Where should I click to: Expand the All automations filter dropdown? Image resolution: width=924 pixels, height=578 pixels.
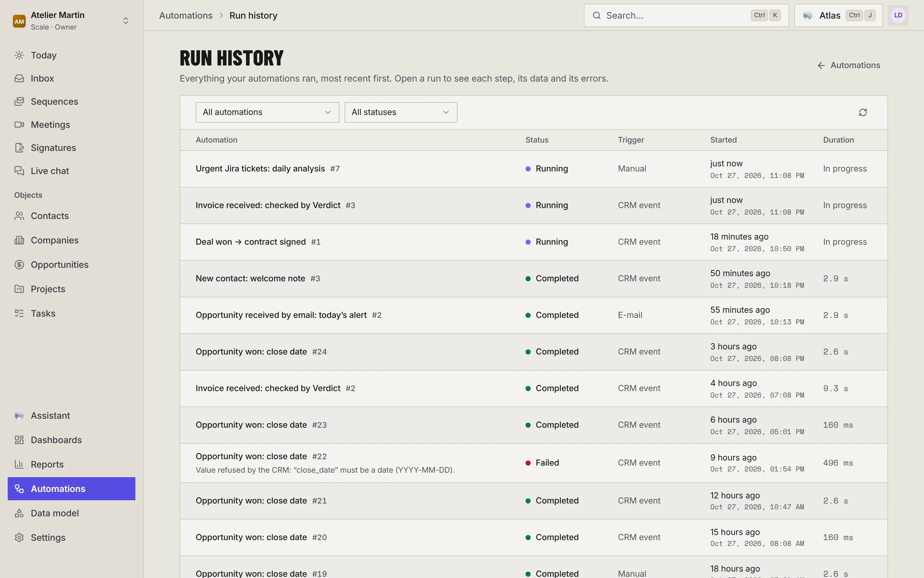[267, 112]
